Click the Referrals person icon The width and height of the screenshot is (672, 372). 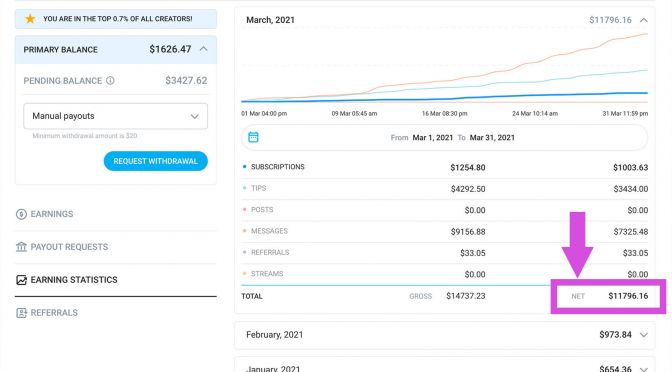[x=21, y=313]
